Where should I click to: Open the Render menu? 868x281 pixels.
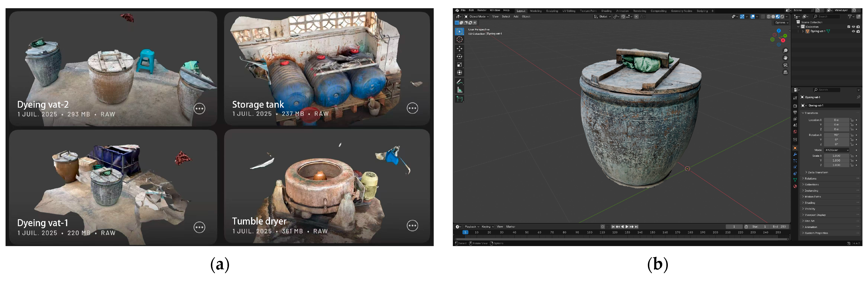coord(481,10)
